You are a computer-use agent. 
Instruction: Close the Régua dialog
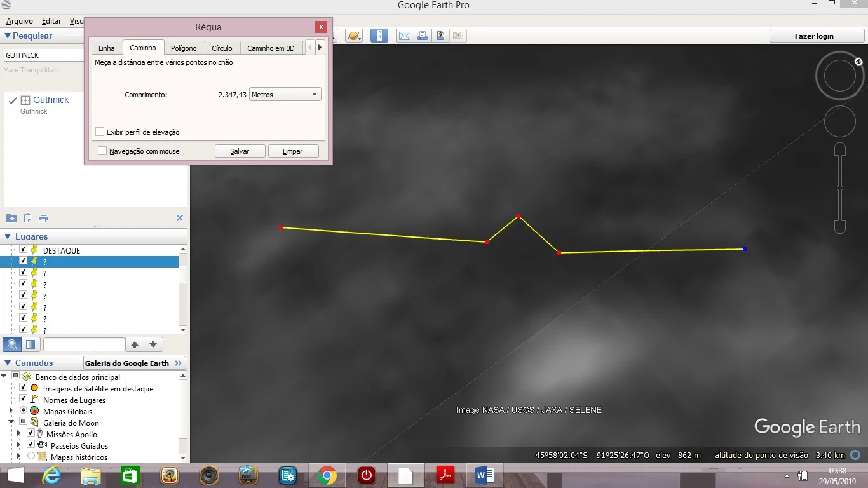coord(321,27)
